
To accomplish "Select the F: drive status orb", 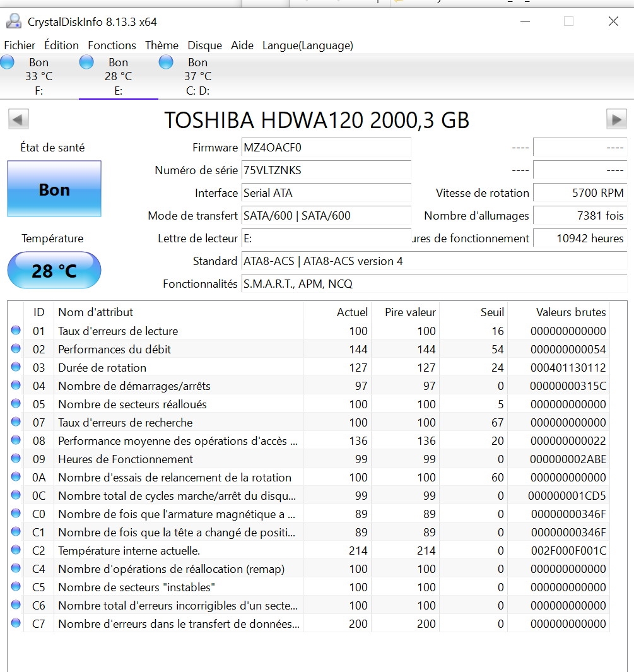I will (8, 62).
